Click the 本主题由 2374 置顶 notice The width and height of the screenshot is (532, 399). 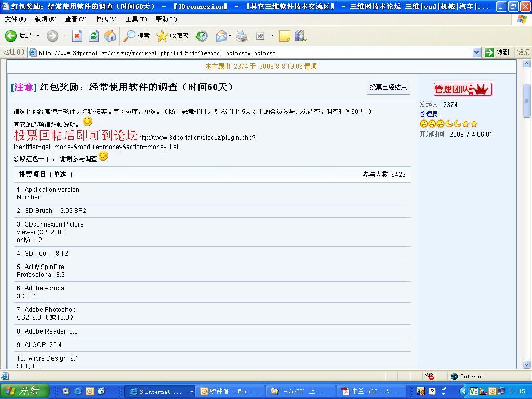point(261,66)
